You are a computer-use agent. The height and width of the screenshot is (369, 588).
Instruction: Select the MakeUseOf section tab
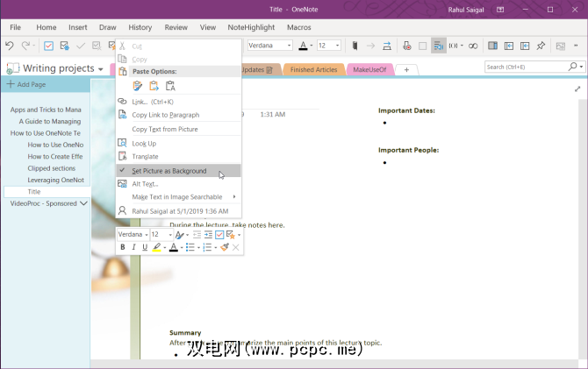(369, 69)
